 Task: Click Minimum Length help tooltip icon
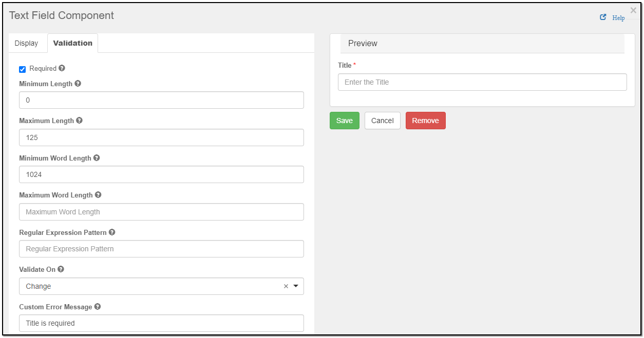pos(78,84)
